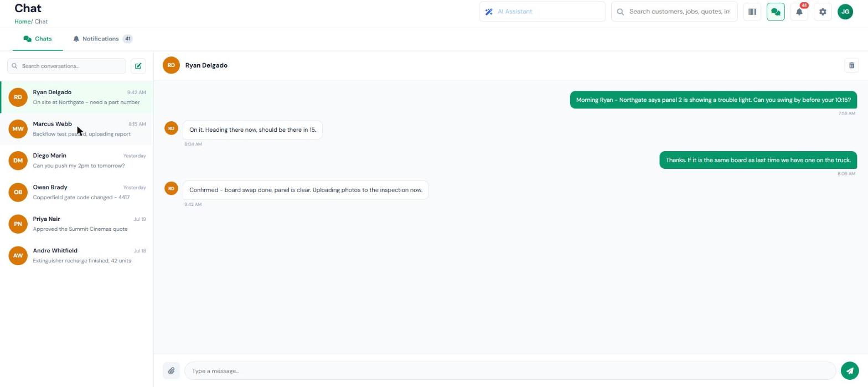Click the MW avatar for Marcus Webb
This screenshot has width=868, height=387.
pos(18,129)
